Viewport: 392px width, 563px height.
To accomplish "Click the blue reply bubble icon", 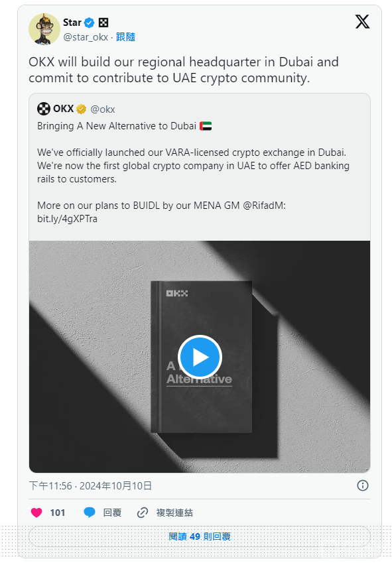I will pos(90,513).
